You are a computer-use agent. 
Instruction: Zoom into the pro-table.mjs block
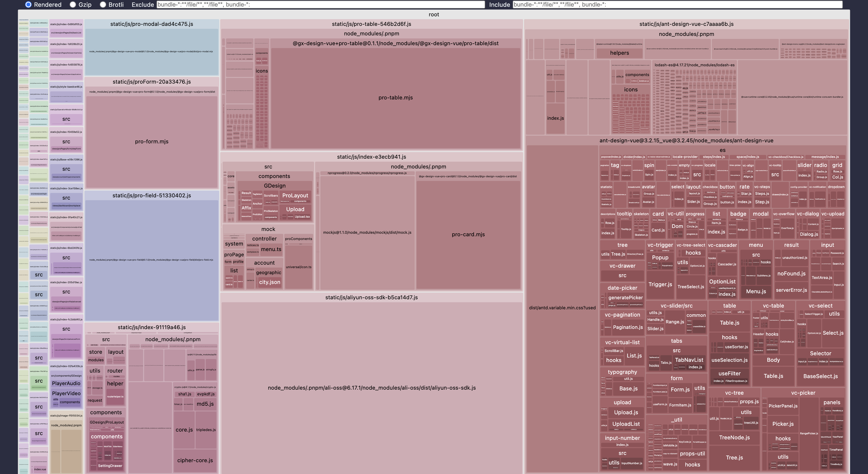(396, 98)
